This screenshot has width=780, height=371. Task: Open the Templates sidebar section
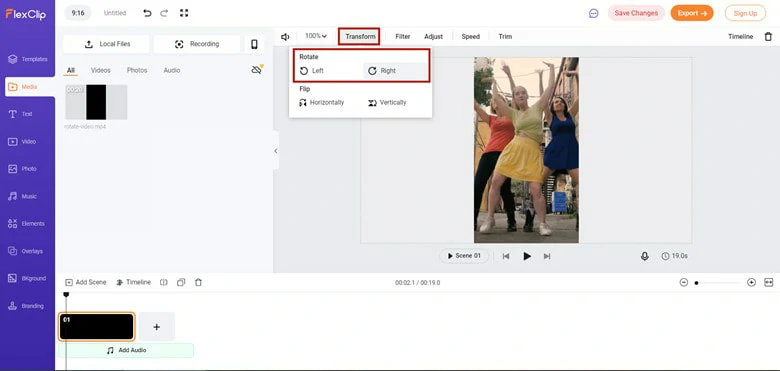tap(27, 59)
